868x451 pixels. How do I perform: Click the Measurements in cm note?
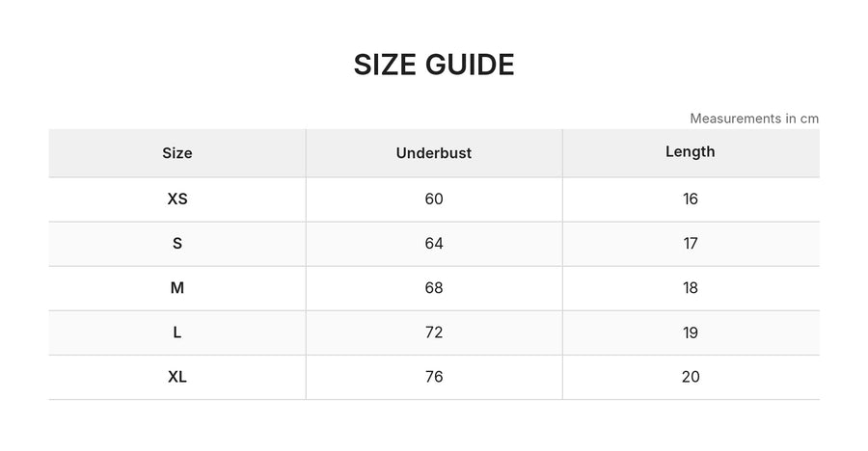point(754,119)
